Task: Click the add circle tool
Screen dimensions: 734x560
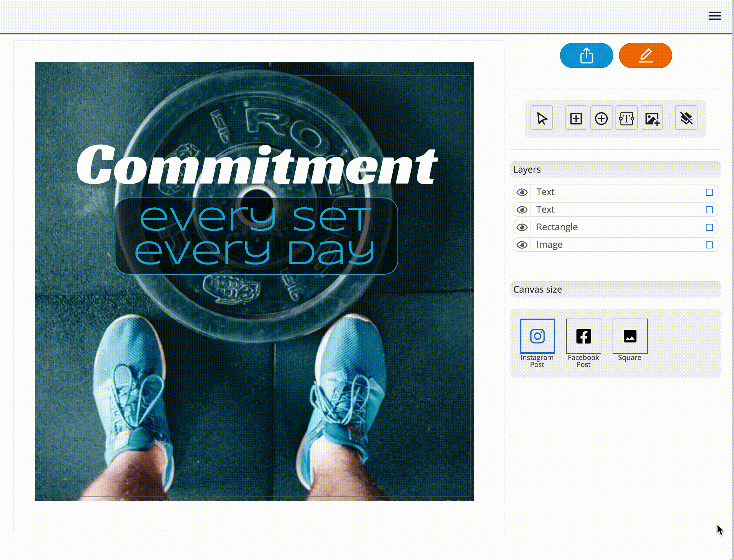Action: pyautogui.click(x=601, y=118)
